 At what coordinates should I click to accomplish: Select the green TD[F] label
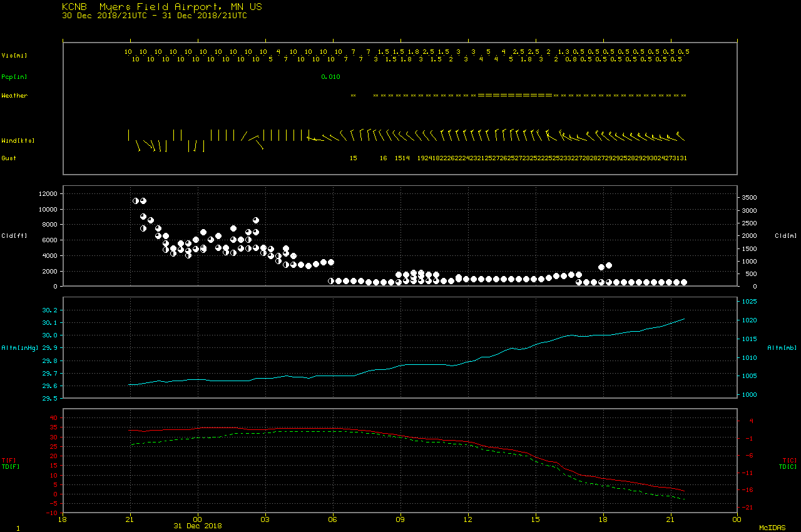click(x=10, y=466)
